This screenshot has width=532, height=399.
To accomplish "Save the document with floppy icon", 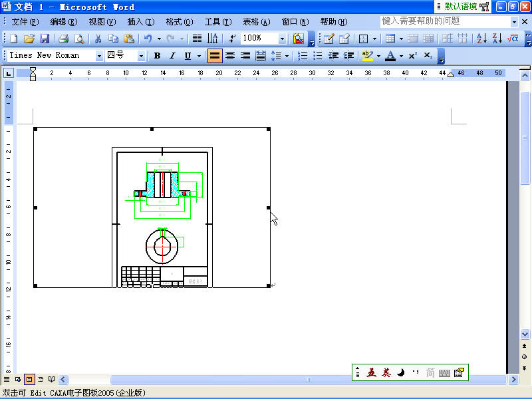I will 45,39.
